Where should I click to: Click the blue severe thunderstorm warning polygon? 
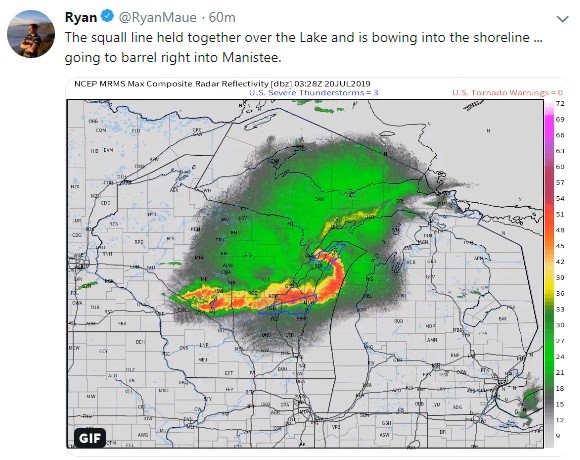click(287, 305)
